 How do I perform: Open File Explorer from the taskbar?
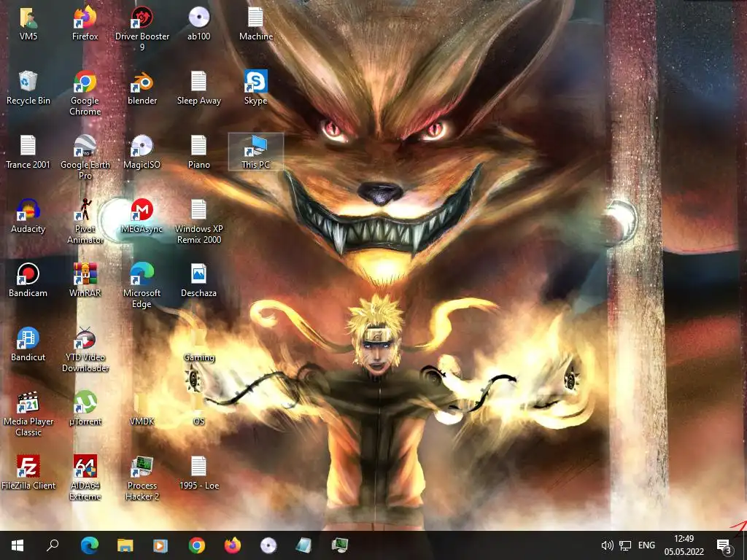coord(125,545)
